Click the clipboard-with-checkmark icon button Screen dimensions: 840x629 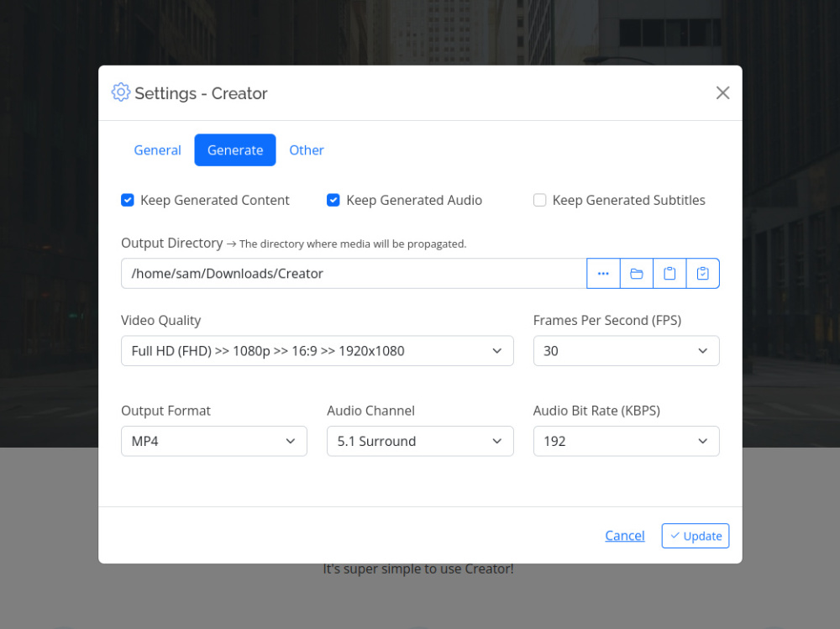click(x=703, y=273)
